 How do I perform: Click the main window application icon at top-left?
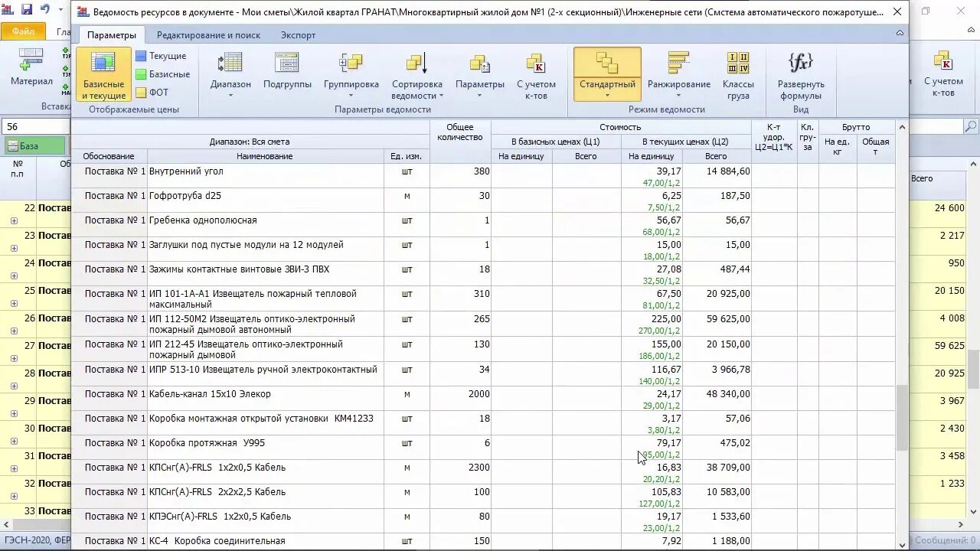(8, 9)
